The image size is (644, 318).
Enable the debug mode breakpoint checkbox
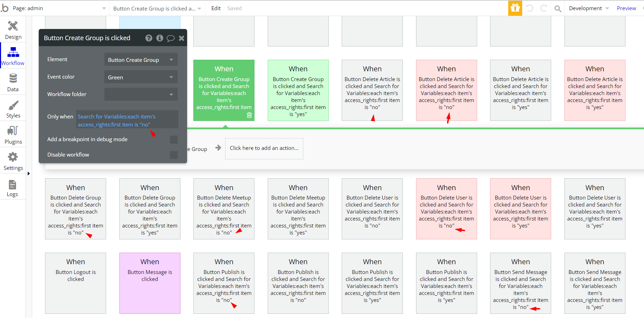pyautogui.click(x=173, y=139)
